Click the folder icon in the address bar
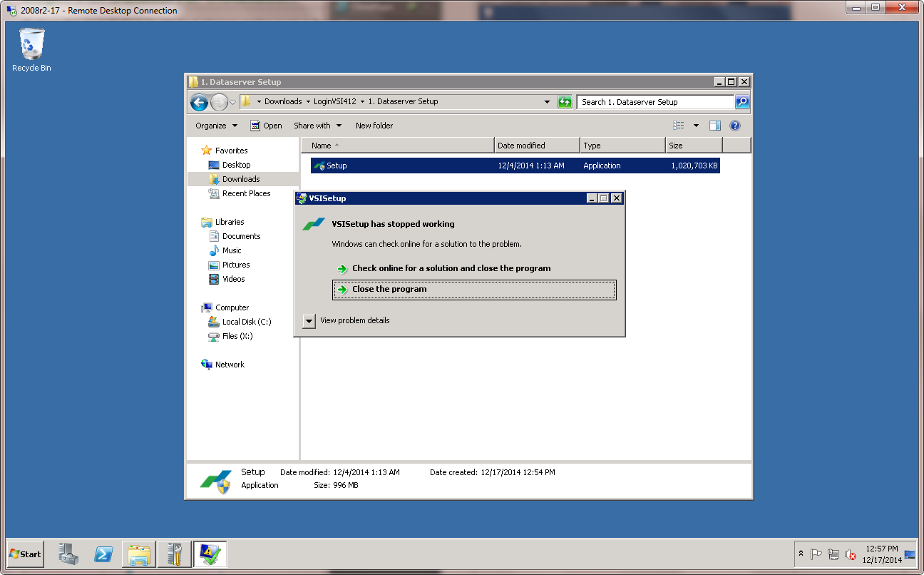924x575 pixels. [245, 101]
